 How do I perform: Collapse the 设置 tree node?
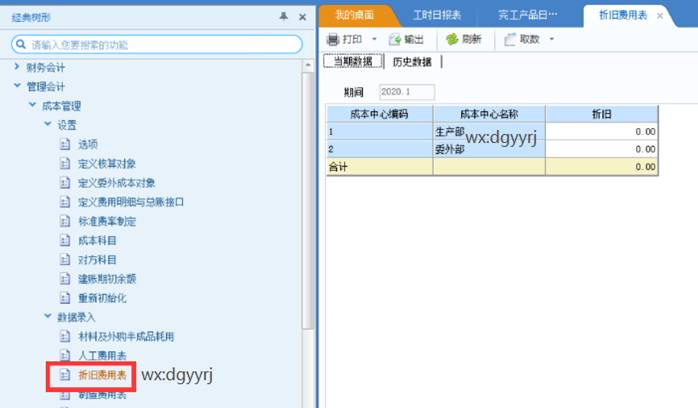[x=47, y=125]
